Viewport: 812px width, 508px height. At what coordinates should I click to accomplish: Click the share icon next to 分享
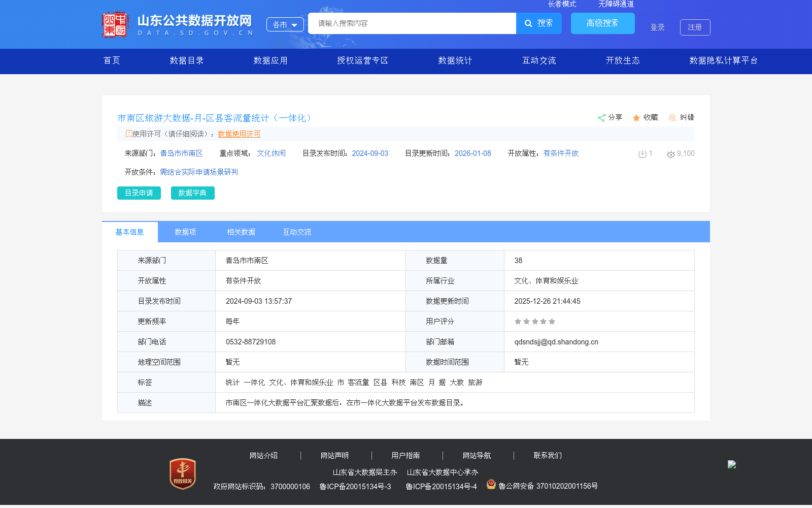click(601, 118)
